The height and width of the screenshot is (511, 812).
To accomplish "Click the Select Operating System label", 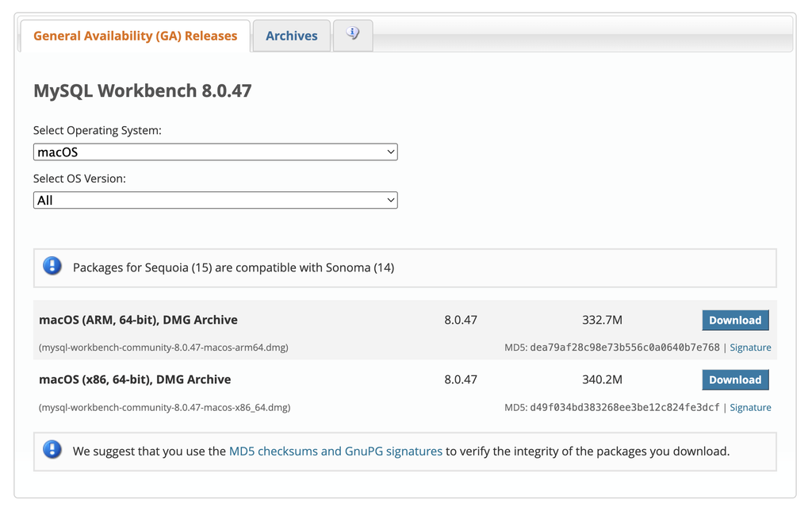I will [x=98, y=130].
